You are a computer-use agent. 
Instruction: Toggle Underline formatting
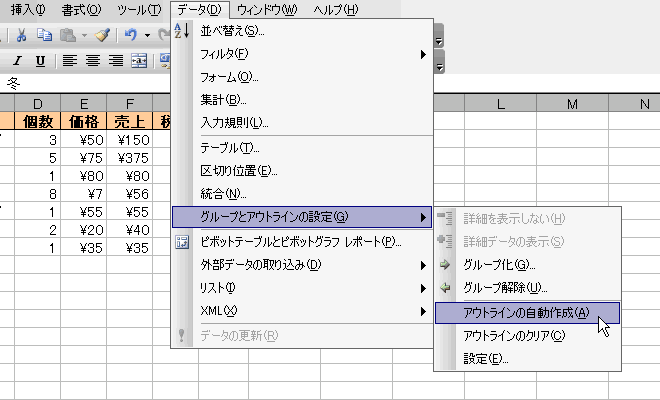pyautogui.click(x=40, y=61)
